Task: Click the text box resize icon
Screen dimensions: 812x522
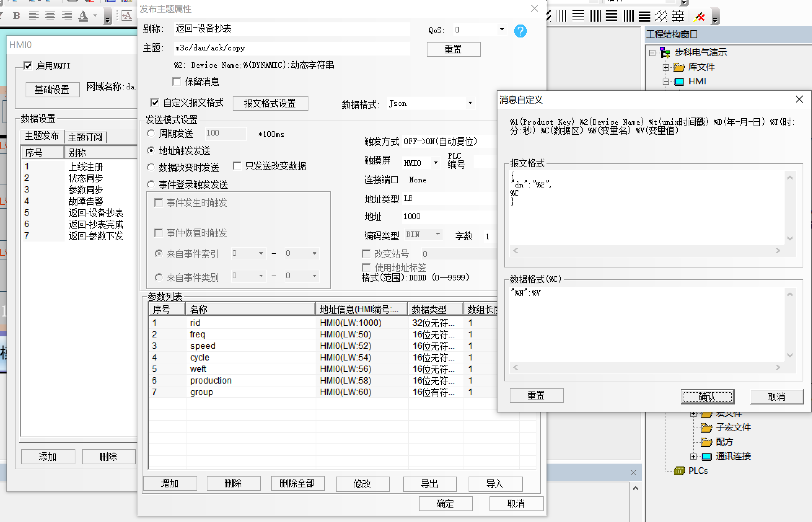Action: pyautogui.click(x=127, y=16)
